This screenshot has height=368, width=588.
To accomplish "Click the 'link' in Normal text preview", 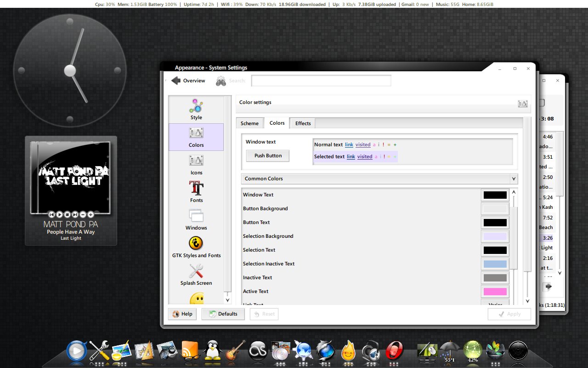I will tap(349, 144).
